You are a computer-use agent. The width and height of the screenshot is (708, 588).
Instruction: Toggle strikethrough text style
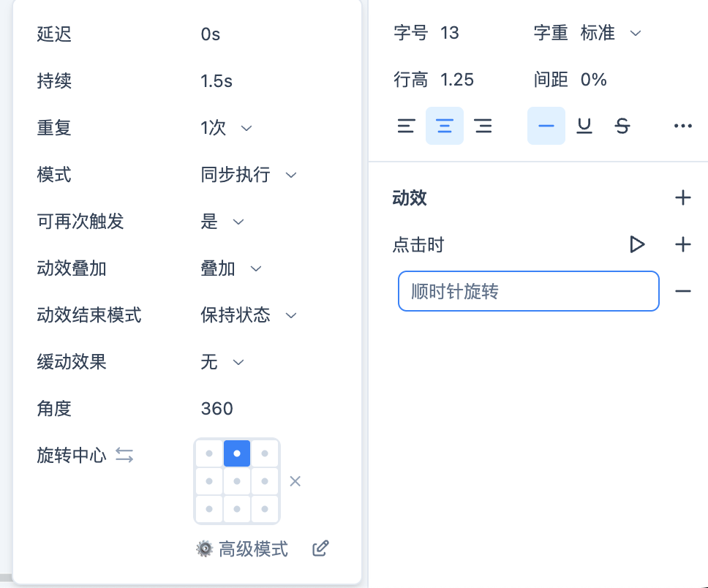coord(622,127)
